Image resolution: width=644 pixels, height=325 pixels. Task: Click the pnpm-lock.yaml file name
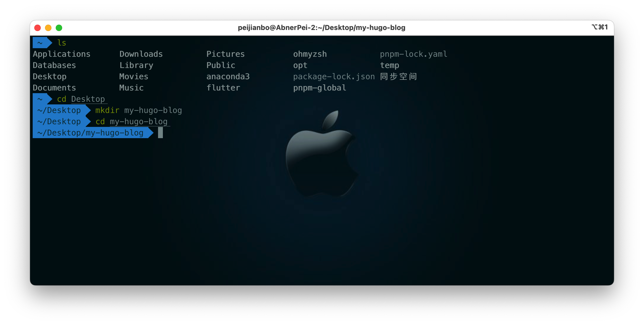pos(413,54)
